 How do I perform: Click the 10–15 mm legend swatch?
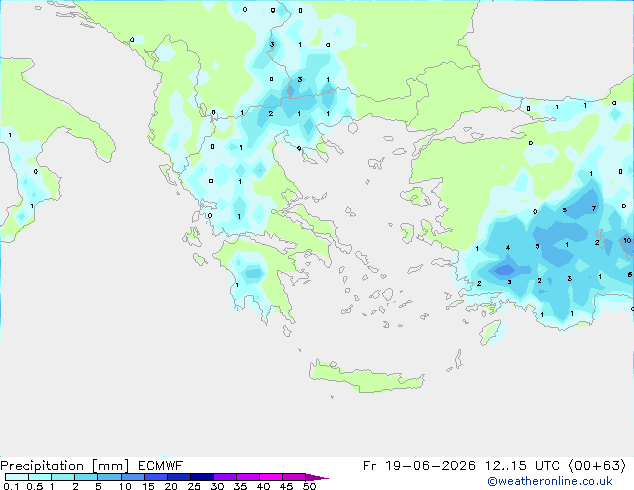click(132, 477)
